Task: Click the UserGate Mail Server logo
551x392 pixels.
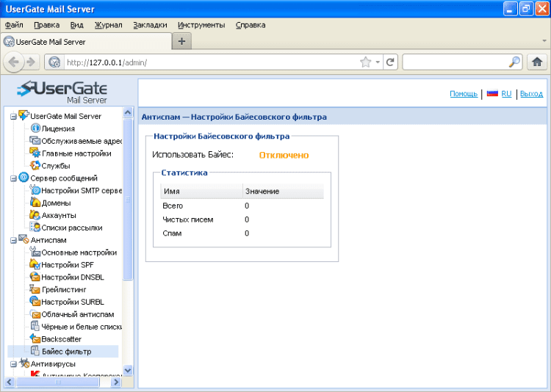Action: [x=62, y=92]
